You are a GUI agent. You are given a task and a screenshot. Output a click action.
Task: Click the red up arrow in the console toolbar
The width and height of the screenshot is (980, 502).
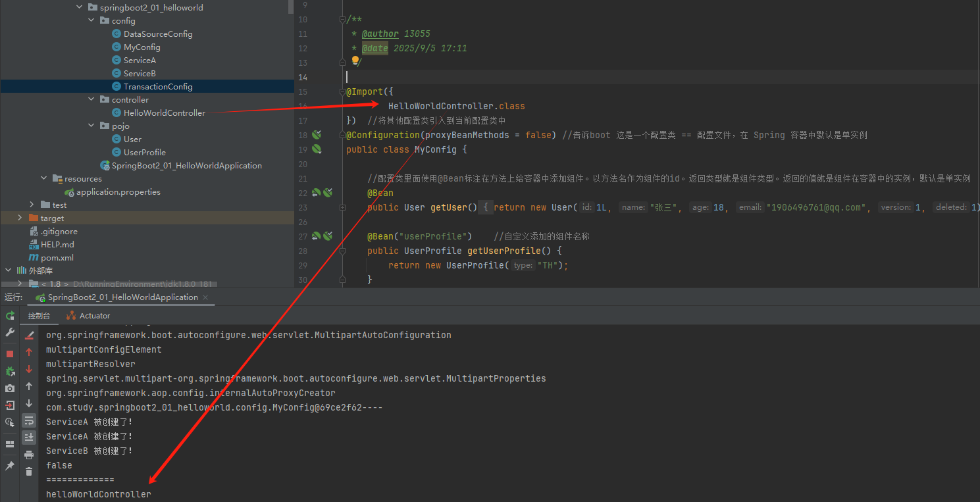[29, 353]
